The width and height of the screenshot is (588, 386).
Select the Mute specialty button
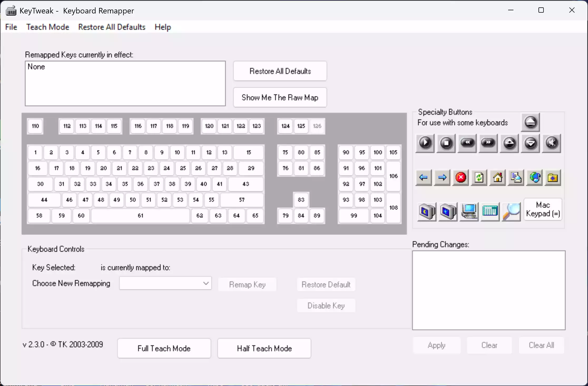click(x=551, y=143)
